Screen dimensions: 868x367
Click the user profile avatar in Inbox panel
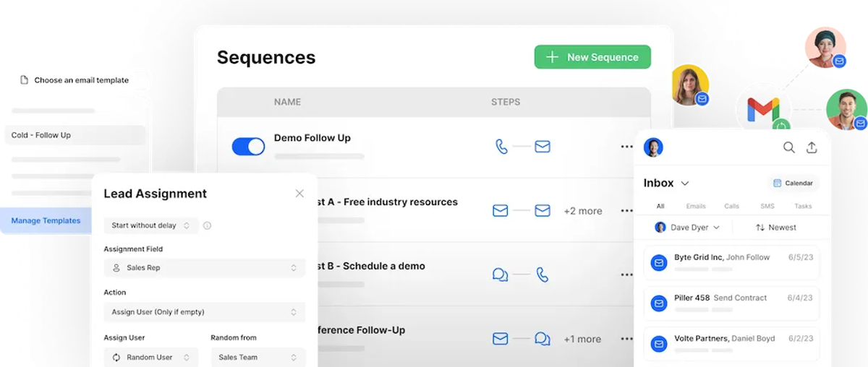653,147
